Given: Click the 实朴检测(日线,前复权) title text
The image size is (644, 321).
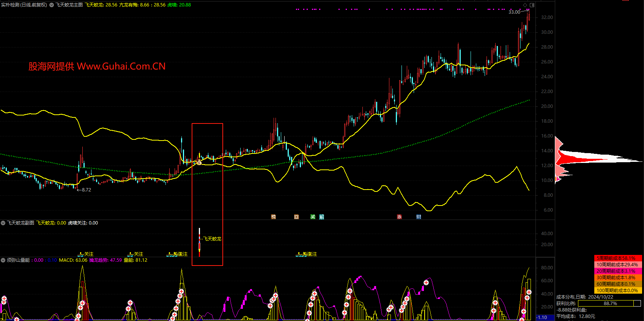Looking at the screenshot, I should click(24, 5).
